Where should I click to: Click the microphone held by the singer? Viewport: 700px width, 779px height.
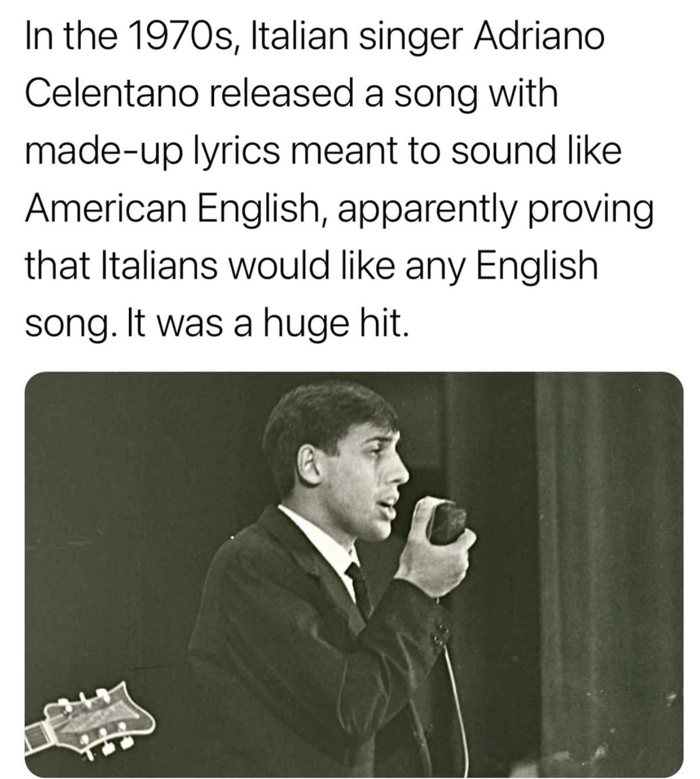pos(447,521)
